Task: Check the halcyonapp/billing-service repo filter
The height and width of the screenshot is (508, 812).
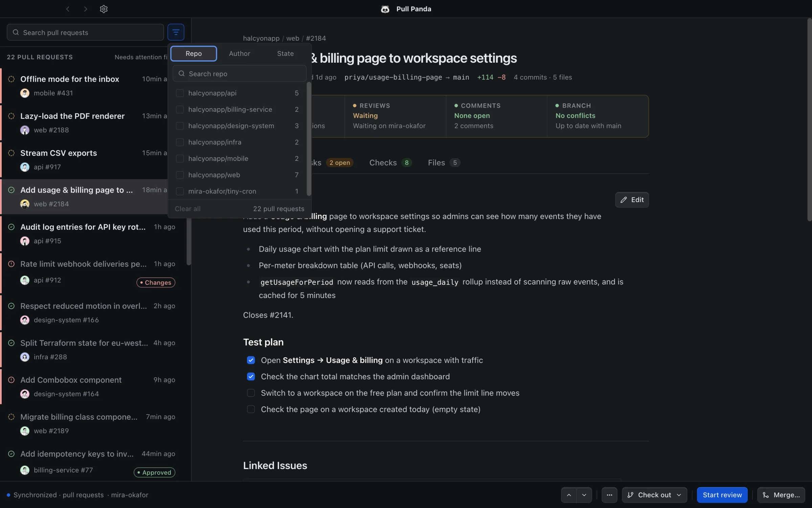Action: 180,109
